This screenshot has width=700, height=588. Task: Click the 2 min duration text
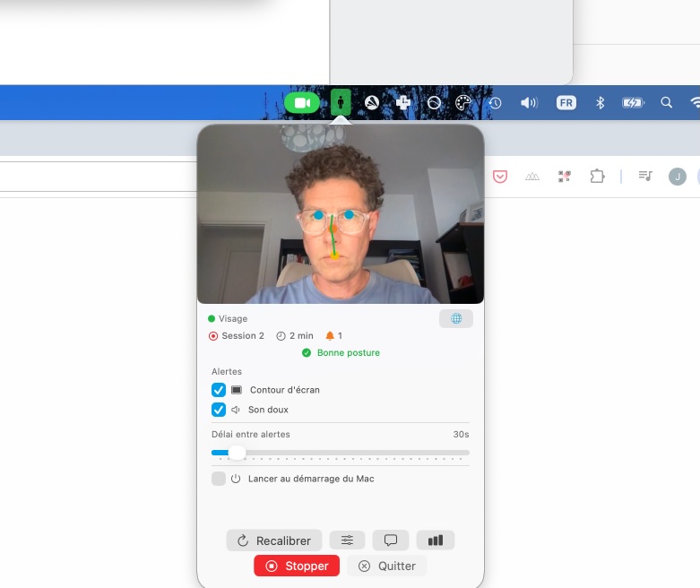pos(301,336)
